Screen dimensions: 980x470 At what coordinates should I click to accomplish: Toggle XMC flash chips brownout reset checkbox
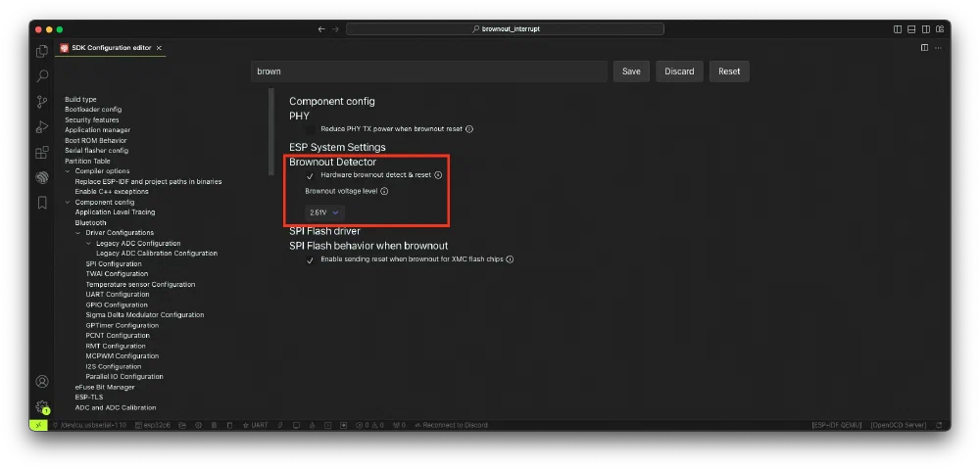tap(310, 259)
